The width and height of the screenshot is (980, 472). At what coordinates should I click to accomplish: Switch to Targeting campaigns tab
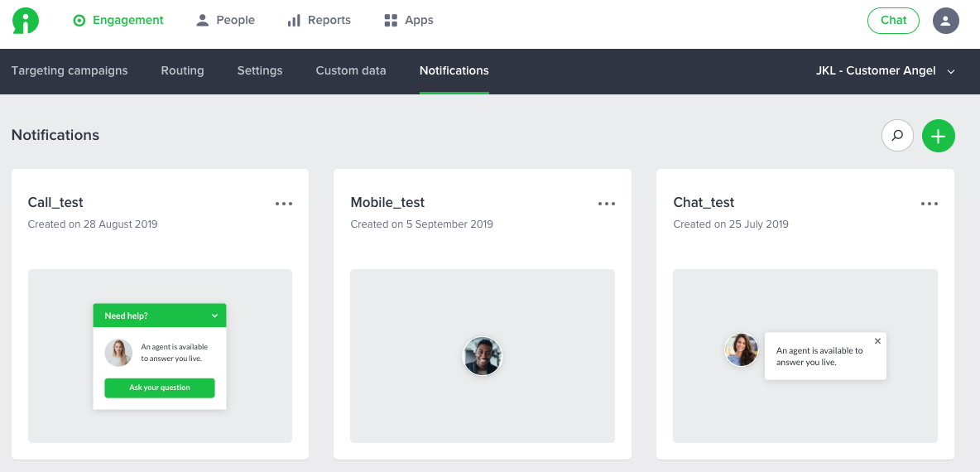pos(70,70)
